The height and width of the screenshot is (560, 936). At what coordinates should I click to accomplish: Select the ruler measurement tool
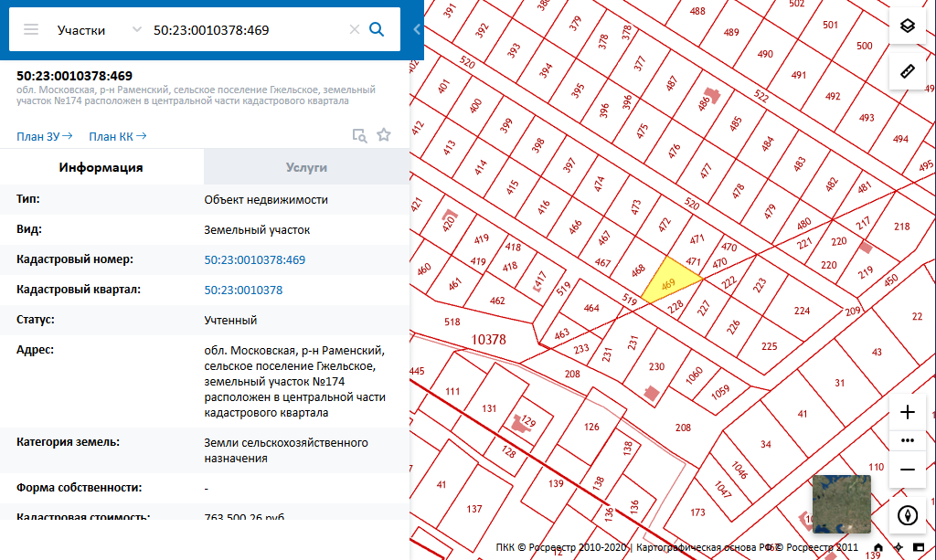[x=907, y=70]
